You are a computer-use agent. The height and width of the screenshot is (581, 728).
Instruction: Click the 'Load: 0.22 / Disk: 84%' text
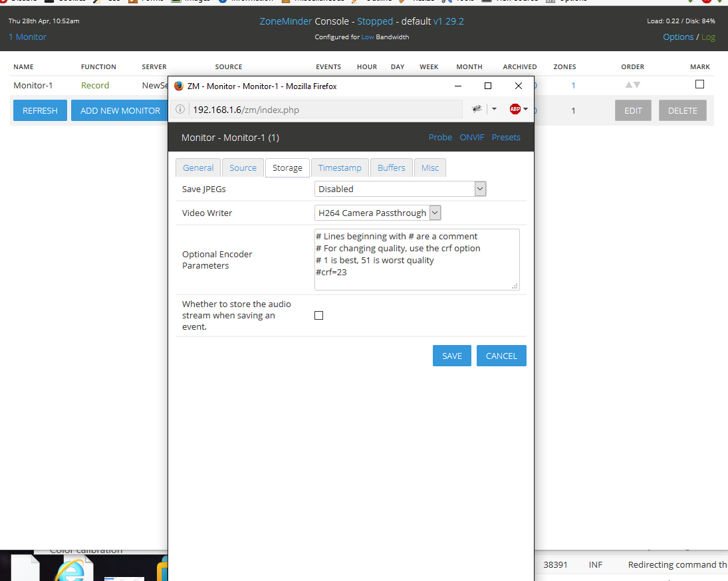point(681,21)
